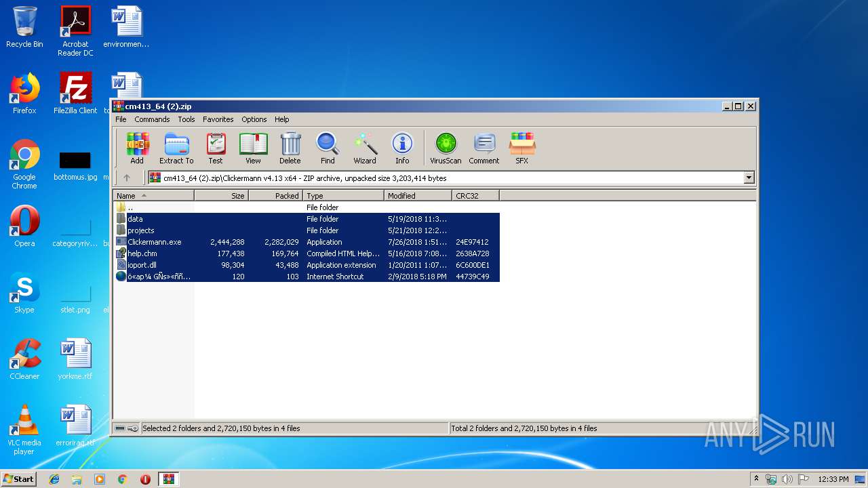This screenshot has width=868, height=488.
Task: Open the View toolbar icon
Action: click(x=253, y=148)
